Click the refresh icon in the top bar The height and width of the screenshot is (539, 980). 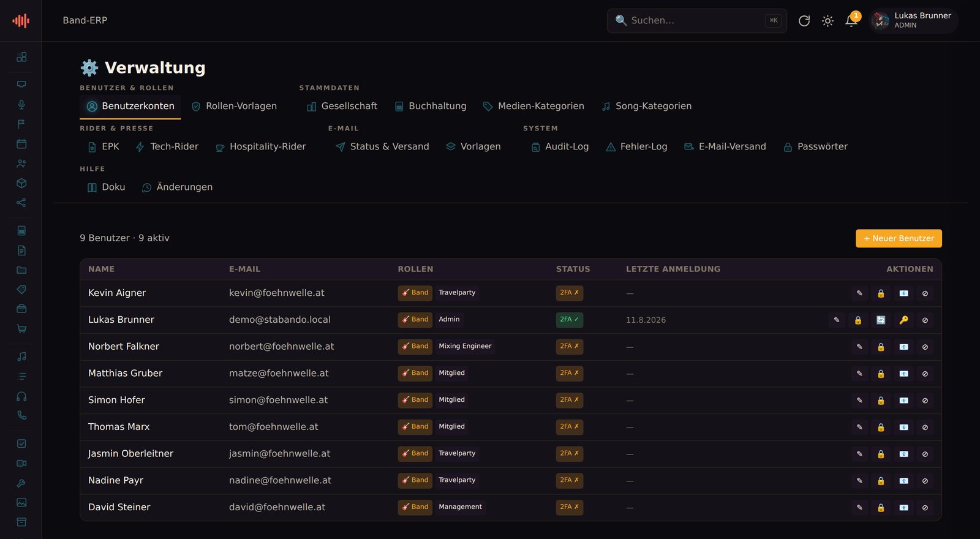804,21
